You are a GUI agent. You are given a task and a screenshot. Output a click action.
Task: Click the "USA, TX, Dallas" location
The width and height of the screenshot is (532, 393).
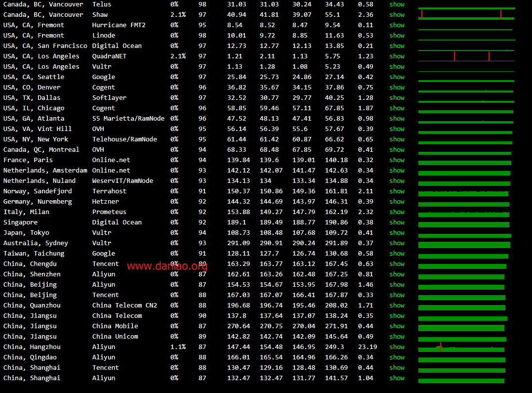(x=32, y=98)
